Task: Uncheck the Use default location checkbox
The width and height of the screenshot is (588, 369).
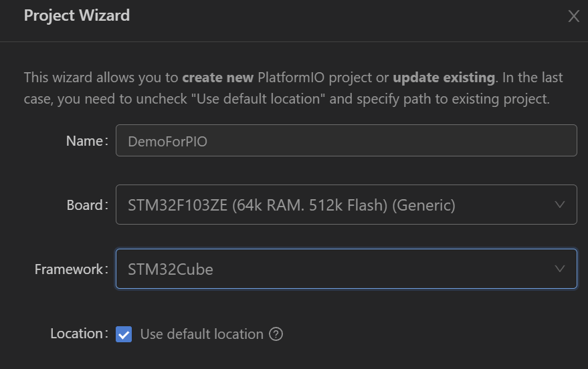Action: point(124,334)
